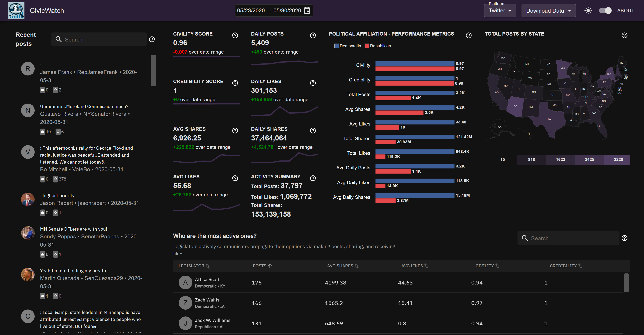644x335 pixels.
Task: Click the Recent posts scrollbar
Action: (154, 70)
